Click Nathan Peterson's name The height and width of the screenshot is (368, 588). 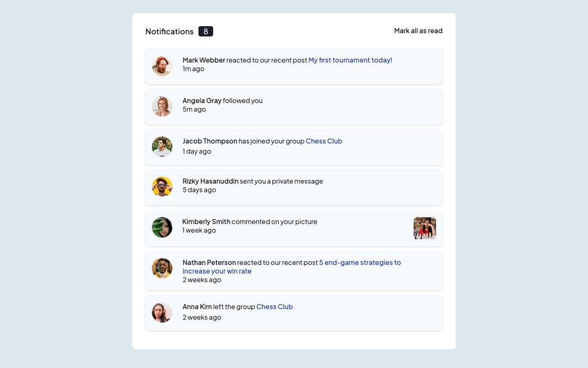[209, 263]
